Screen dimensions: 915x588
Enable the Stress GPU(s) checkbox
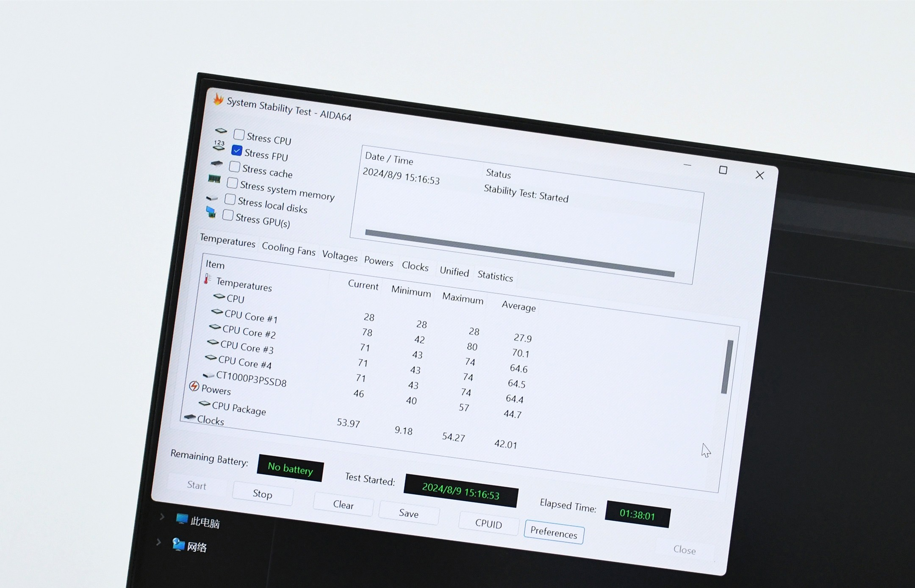(x=228, y=215)
